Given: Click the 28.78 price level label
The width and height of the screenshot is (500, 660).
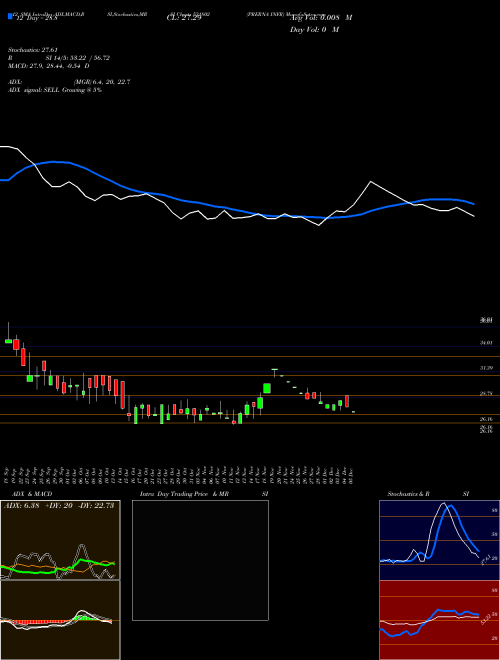Looking at the screenshot, I should pyautogui.click(x=486, y=393).
